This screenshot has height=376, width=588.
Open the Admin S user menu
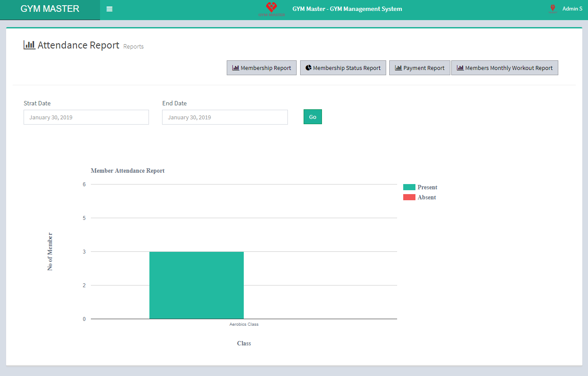pyautogui.click(x=572, y=9)
